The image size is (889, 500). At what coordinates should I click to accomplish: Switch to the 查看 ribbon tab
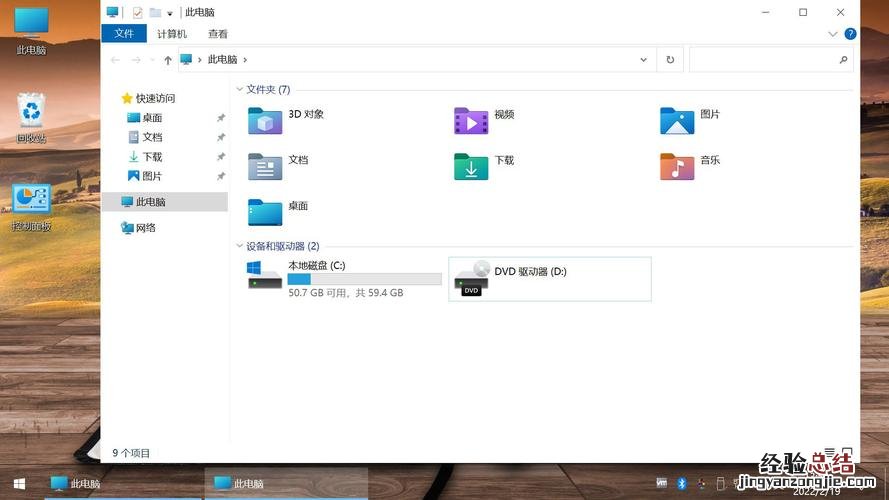coord(217,33)
